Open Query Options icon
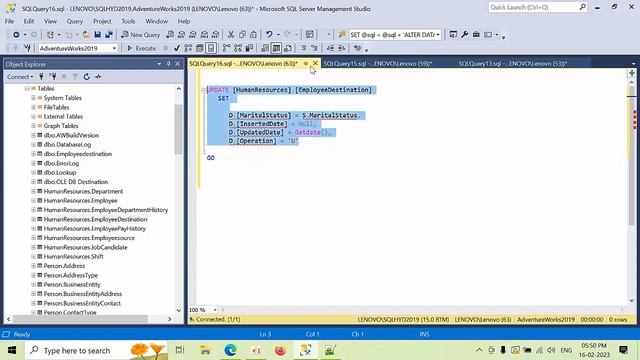Image resolution: width=640 pixels, height=360 pixels. pyautogui.click(x=200, y=48)
